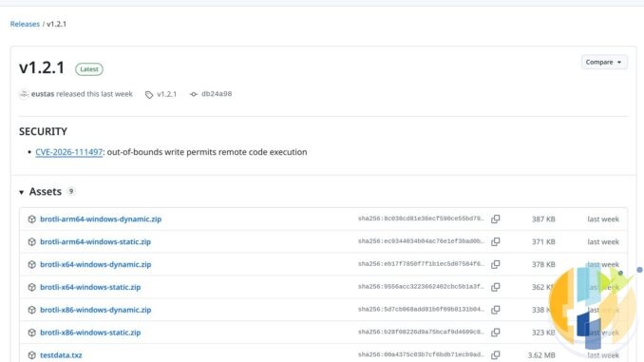
Task: Download testdata.txz asset
Action: (61, 354)
